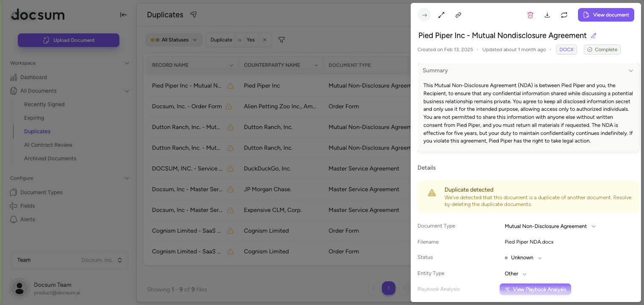Select Duplicates in the sidebar
The height and width of the screenshot is (305, 644).
click(37, 132)
